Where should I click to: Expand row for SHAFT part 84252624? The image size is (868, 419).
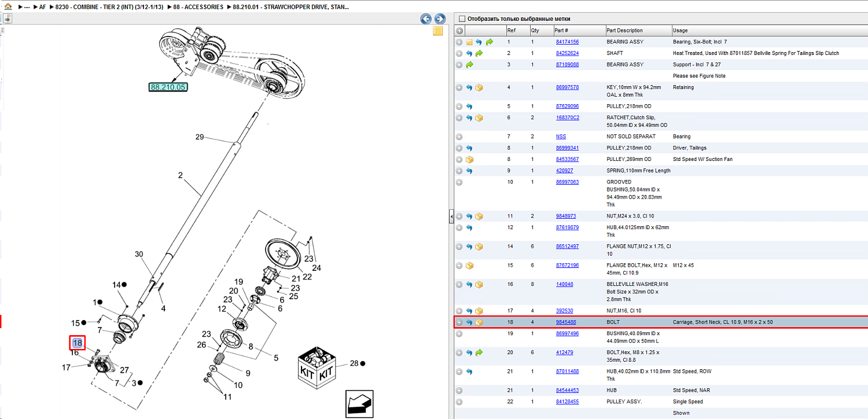[x=459, y=53]
